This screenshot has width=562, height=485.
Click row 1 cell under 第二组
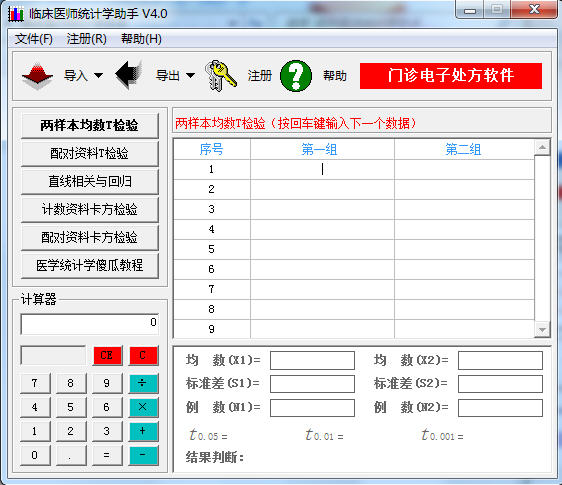464,169
